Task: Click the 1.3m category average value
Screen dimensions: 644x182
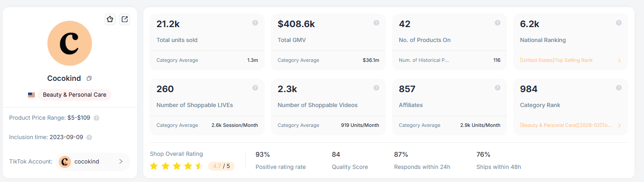Action: pyautogui.click(x=252, y=60)
